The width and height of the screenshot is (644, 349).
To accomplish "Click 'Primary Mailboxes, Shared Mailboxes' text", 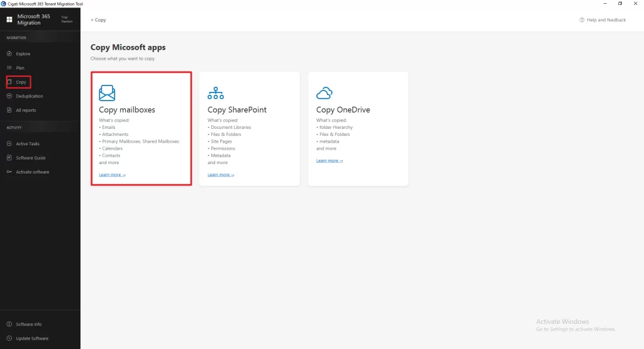I will point(140,141).
